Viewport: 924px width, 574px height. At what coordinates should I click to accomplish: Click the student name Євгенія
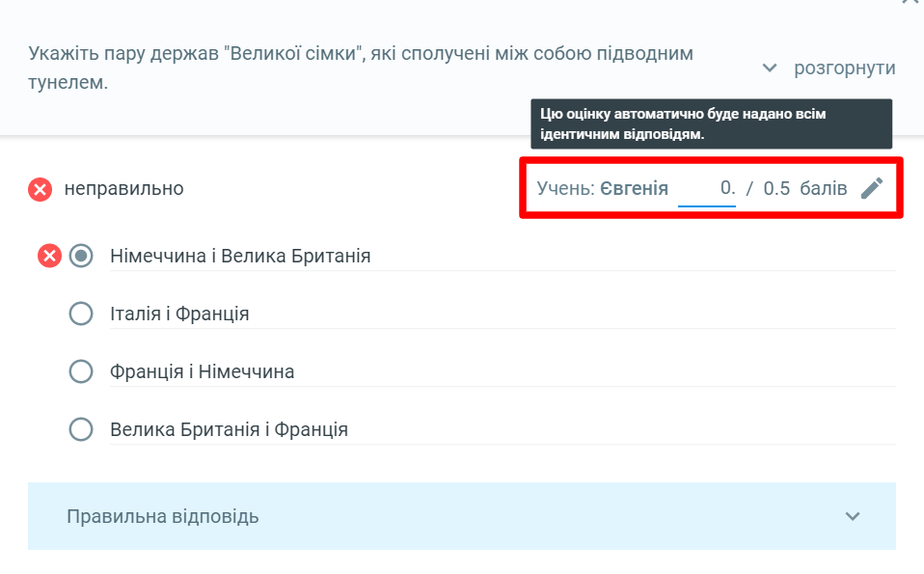tap(634, 188)
